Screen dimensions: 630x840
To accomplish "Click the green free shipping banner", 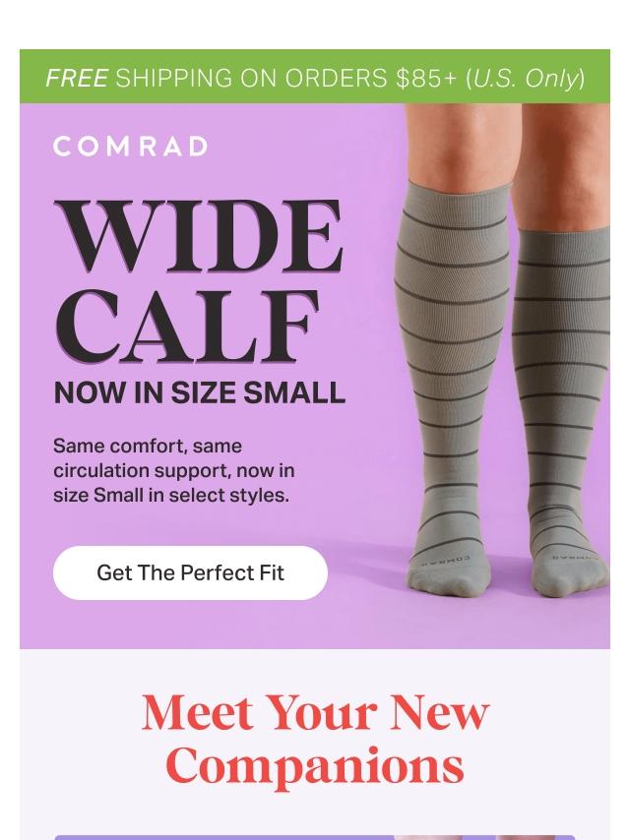I will (x=315, y=77).
